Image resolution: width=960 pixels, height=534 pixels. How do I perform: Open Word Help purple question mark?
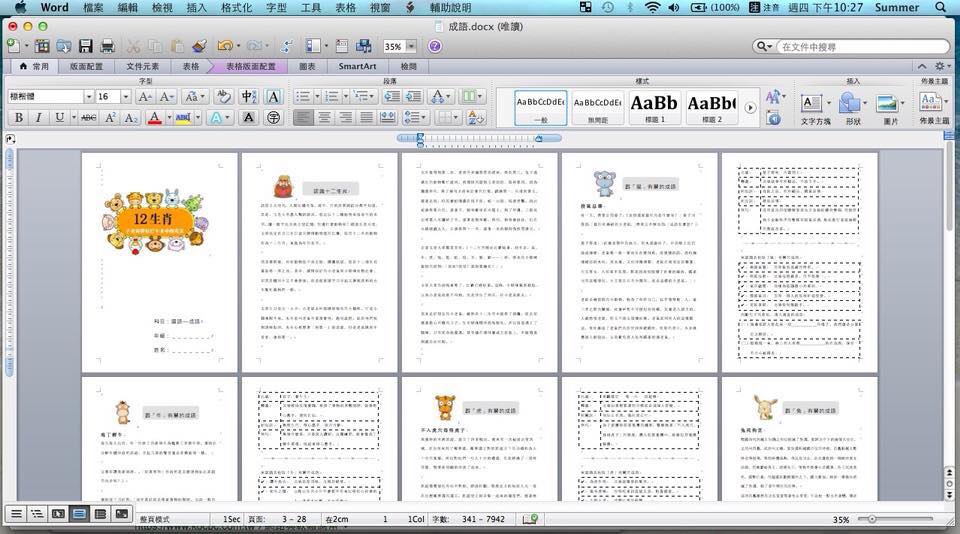click(435, 46)
